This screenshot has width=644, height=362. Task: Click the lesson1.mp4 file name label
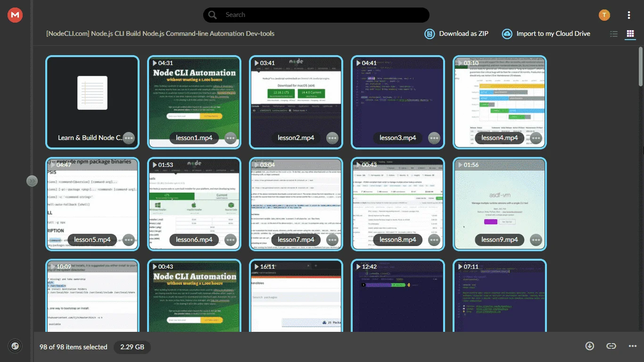(194, 138)
